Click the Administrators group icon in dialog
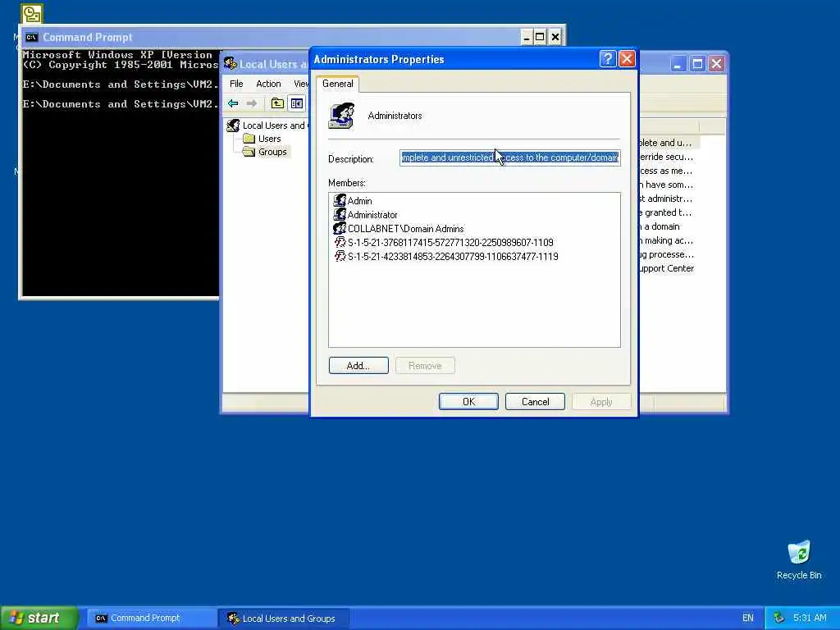Image resolution: width=840 pixels, height=630 pixels. click(342, 116)
